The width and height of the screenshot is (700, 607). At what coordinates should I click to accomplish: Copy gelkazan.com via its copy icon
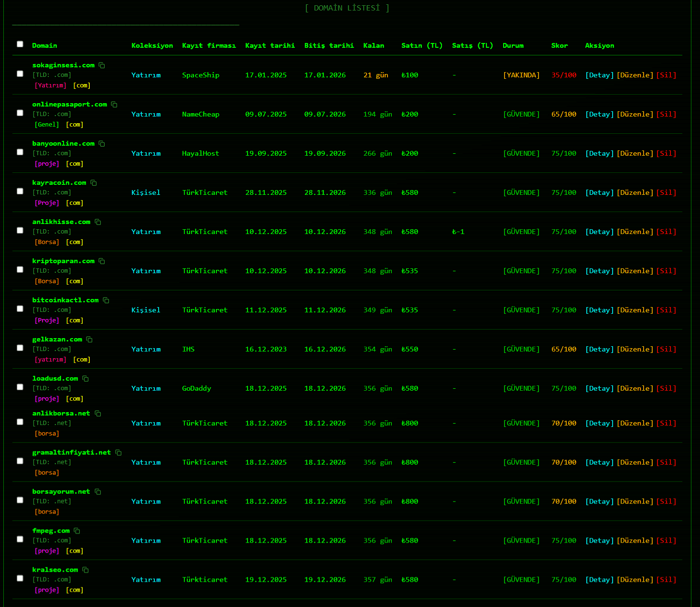tap(89, 340)
